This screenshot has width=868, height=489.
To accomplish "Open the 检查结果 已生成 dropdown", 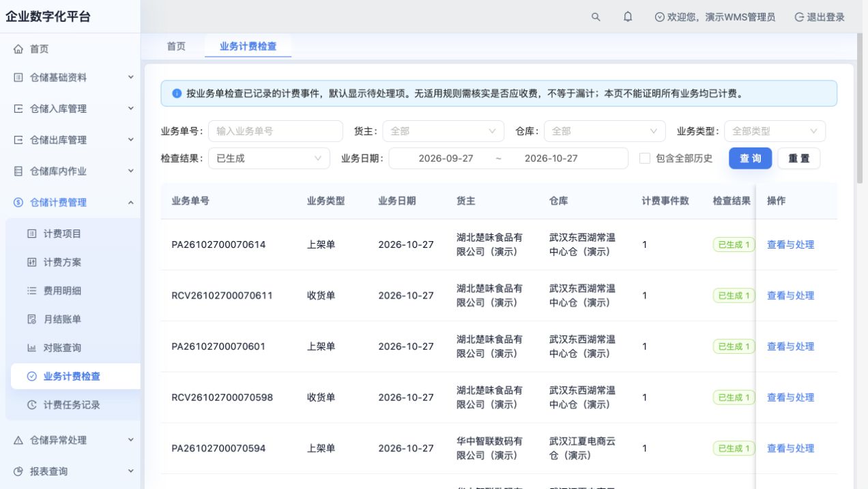I will [x=269, y=158].
